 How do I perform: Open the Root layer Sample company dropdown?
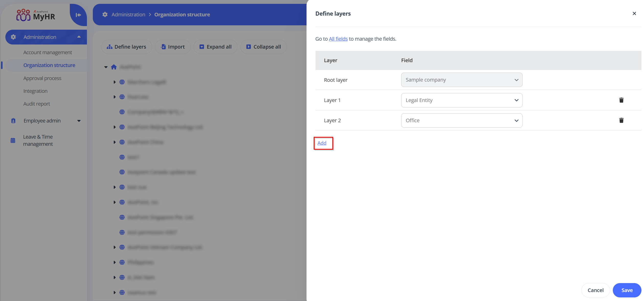pyautogui.click(x=461, y=80)
